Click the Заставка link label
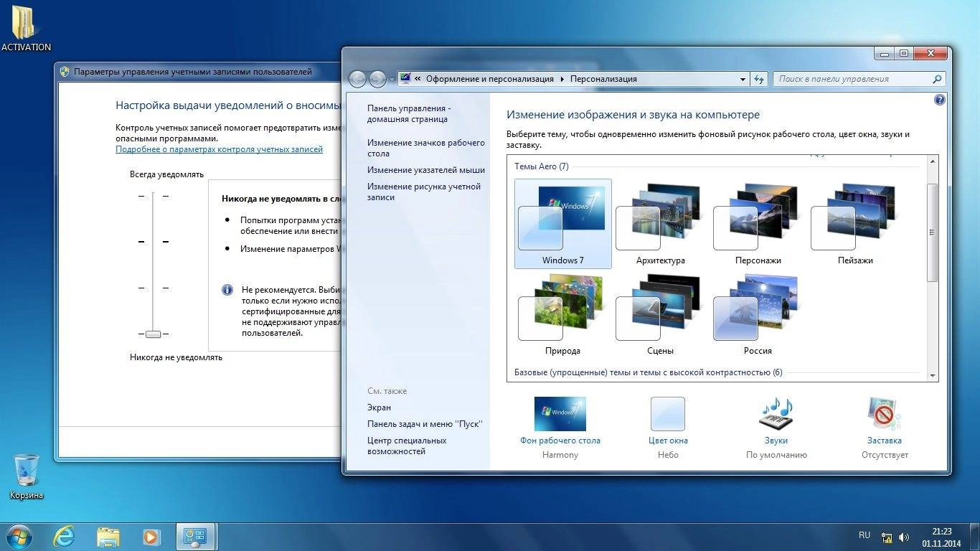 (x=885, y=441)
